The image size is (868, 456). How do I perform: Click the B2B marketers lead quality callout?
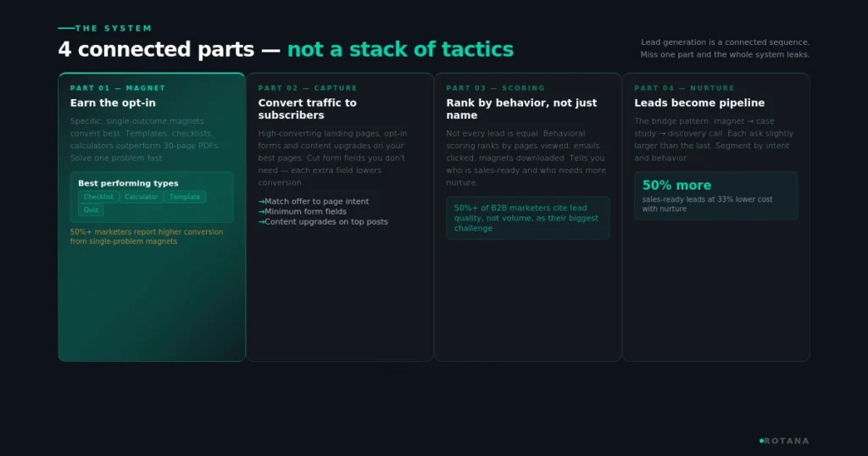point(527,218)
